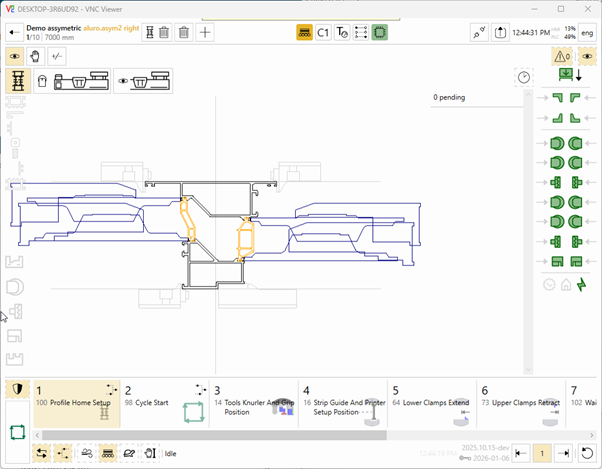Click the plus icon to add item

coord(205,32)
